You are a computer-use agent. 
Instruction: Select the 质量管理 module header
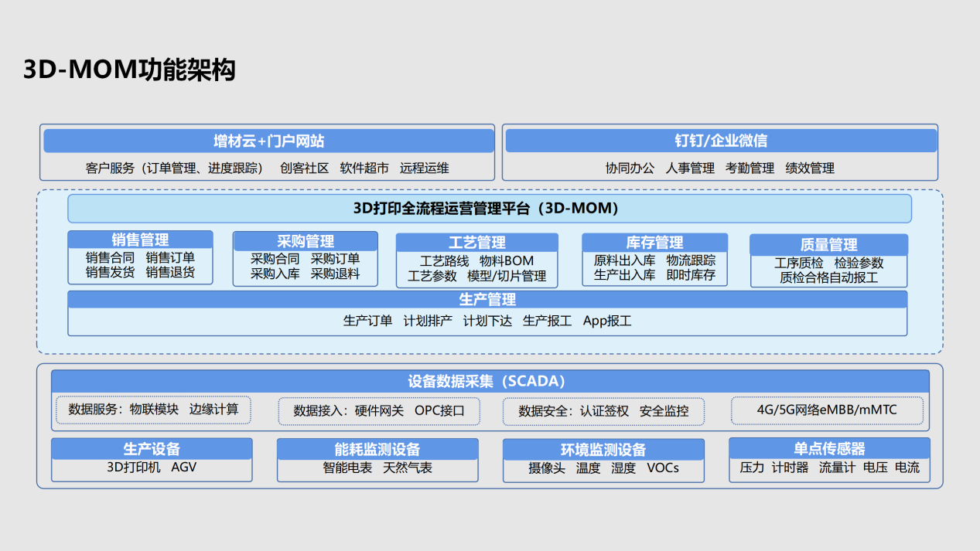pyautogui.click(x=828, y=244)
